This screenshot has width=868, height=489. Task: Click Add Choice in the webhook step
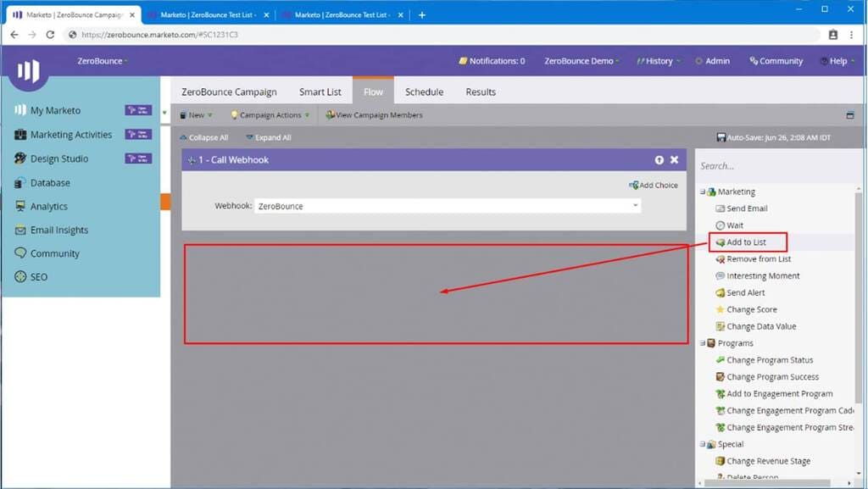pyautogui.click(x=654, y=186)
